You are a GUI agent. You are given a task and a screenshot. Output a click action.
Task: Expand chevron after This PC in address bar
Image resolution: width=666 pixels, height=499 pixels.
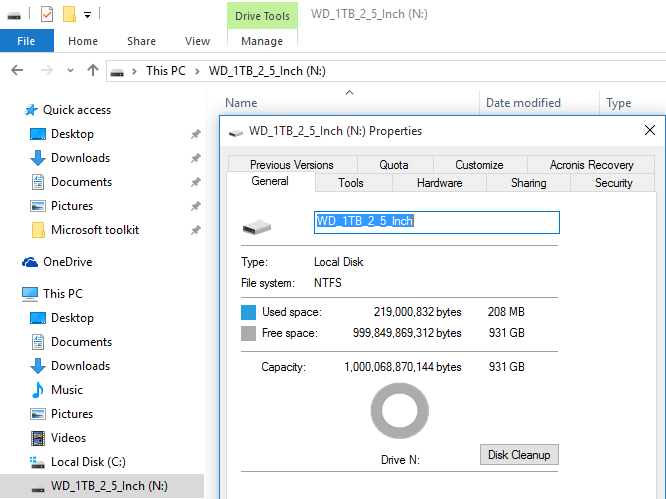tap(197, 71)
